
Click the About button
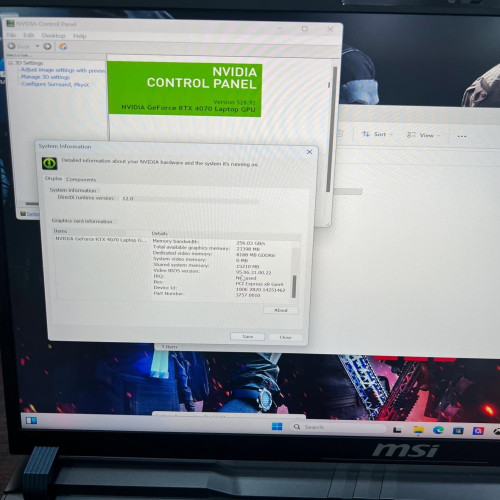coord(281,310)
